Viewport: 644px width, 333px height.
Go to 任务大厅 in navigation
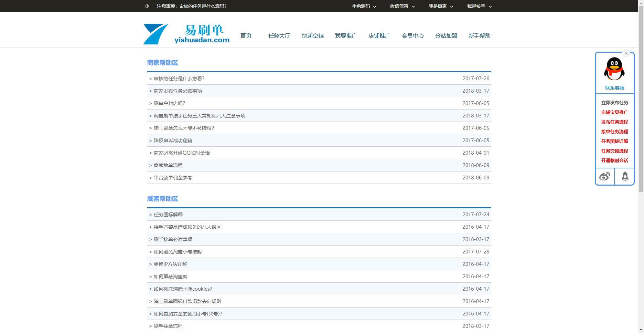(279, 36)
